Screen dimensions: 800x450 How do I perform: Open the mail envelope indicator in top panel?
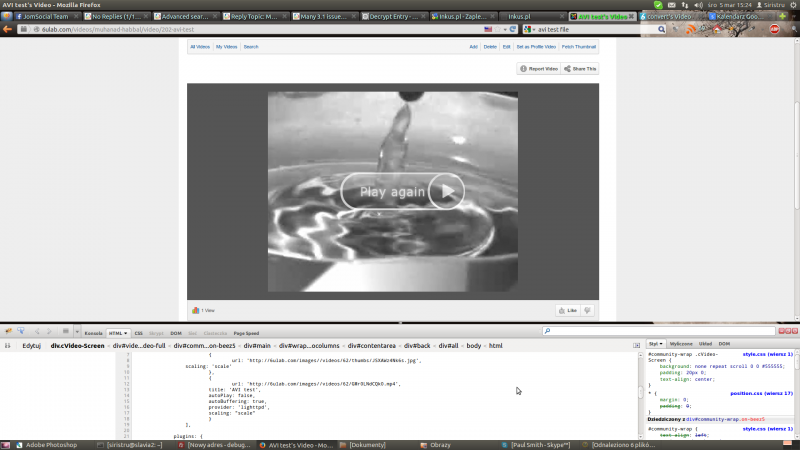coord(671,5)
